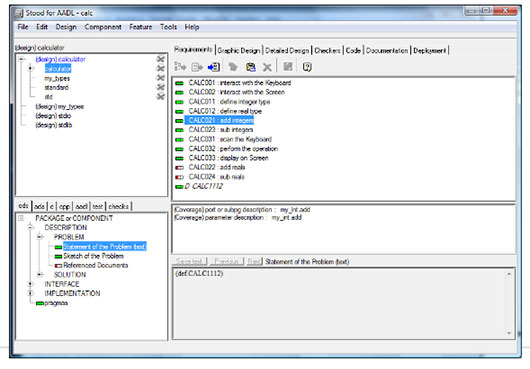Click the blue arrow import requirements icon
The height and width of the screenshot is (369, 530).
214,67
